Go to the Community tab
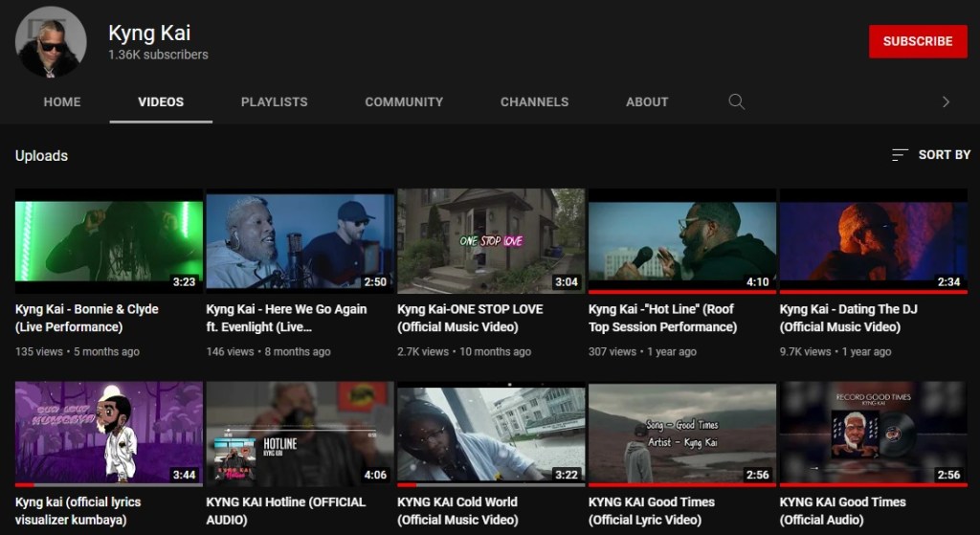The height and width of the screenshot is (535, 980). [x=404, y=101]
